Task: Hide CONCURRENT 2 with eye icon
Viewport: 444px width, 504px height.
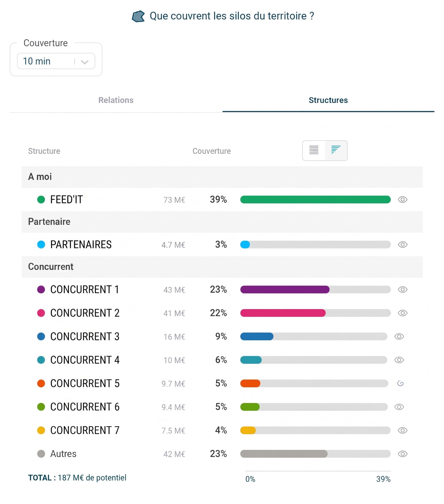Action: [x=402, y=313]
